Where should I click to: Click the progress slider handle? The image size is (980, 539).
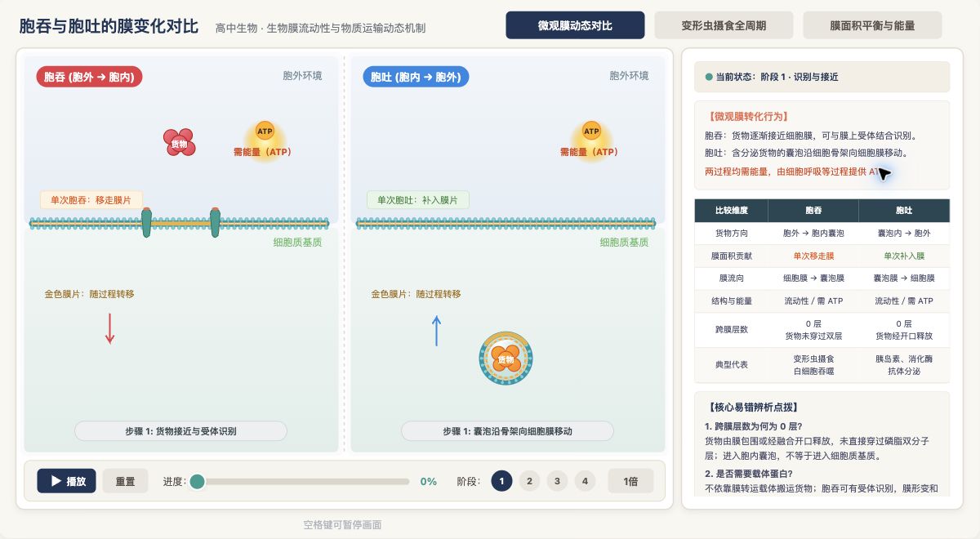pos(197,481)
